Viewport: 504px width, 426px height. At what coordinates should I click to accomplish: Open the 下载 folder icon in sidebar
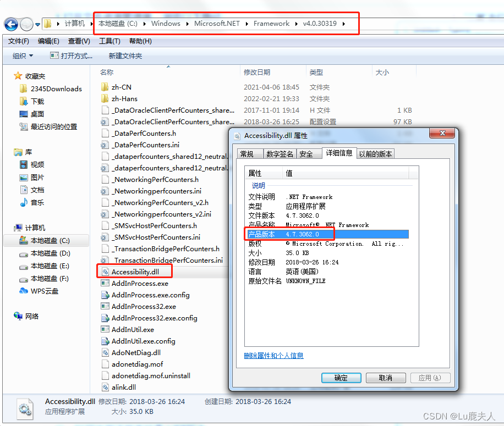point(24,102)
